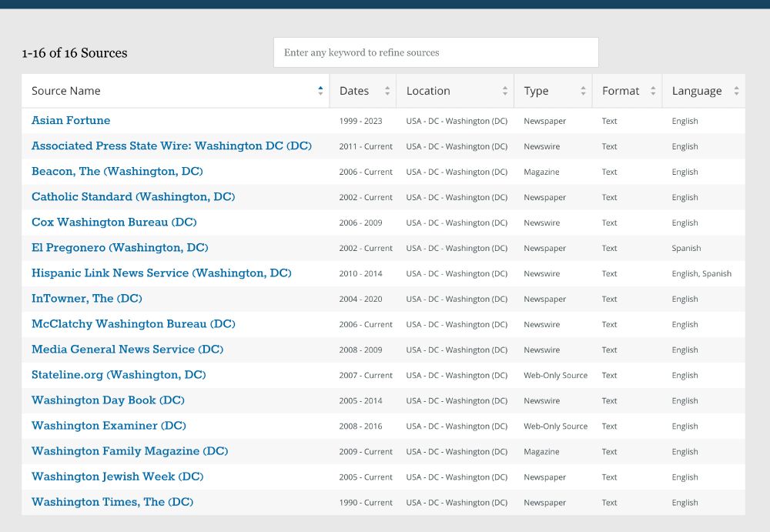Open Washington Jewish Week (DC) link
This screenshot has height=532, width=770.
pyautogui.click(x=117, y=477)
